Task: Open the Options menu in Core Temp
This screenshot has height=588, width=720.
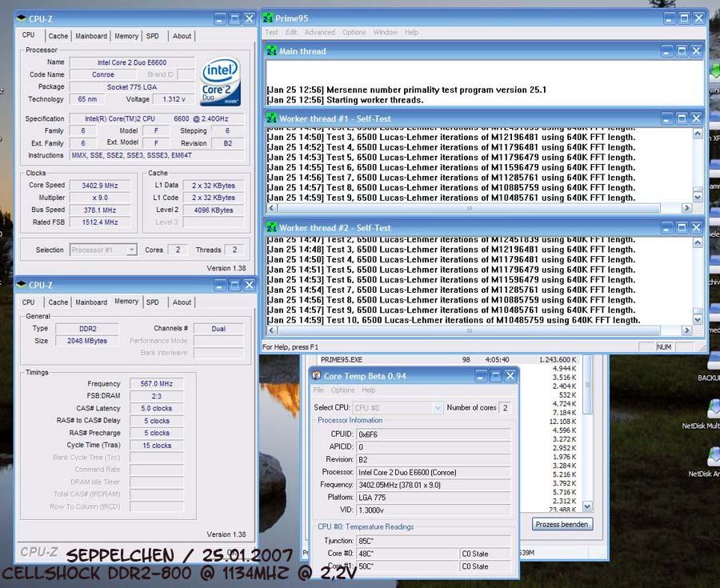Action: click(x=343, y=390)
